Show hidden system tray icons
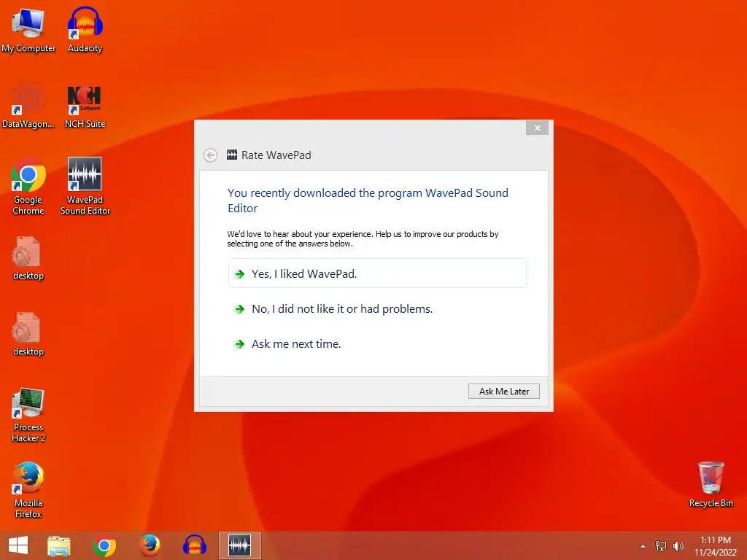 tap(643, 546)
